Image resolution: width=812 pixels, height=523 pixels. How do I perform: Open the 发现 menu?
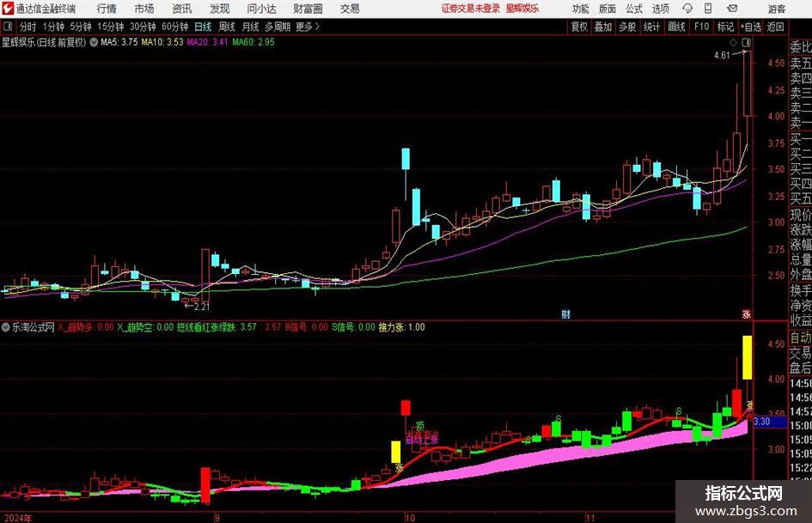pyautogui.click(x=220, y=9)
